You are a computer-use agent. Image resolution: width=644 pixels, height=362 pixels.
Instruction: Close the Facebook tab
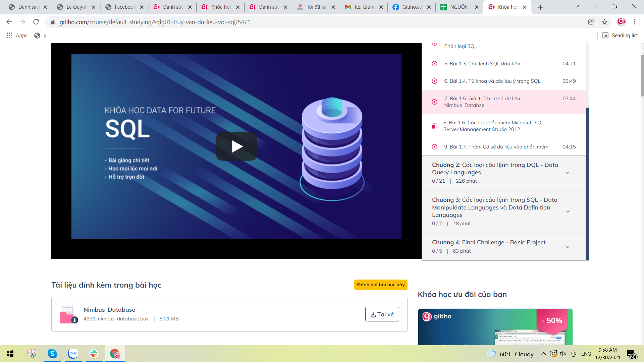pos(142,7)
